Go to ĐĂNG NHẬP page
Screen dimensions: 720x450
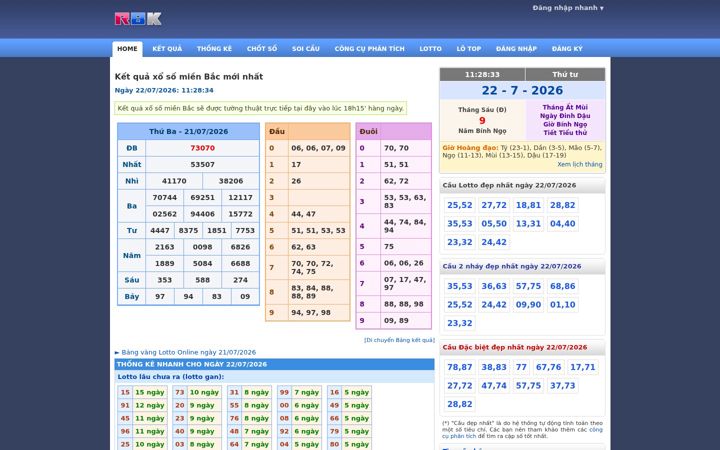click(x=516, y=49)
